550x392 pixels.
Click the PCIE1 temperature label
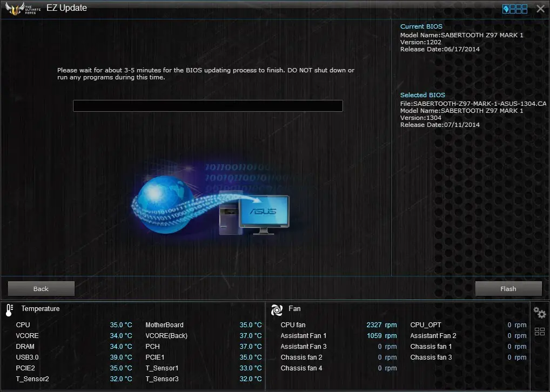pyautogui.click(x=155, y=357)
